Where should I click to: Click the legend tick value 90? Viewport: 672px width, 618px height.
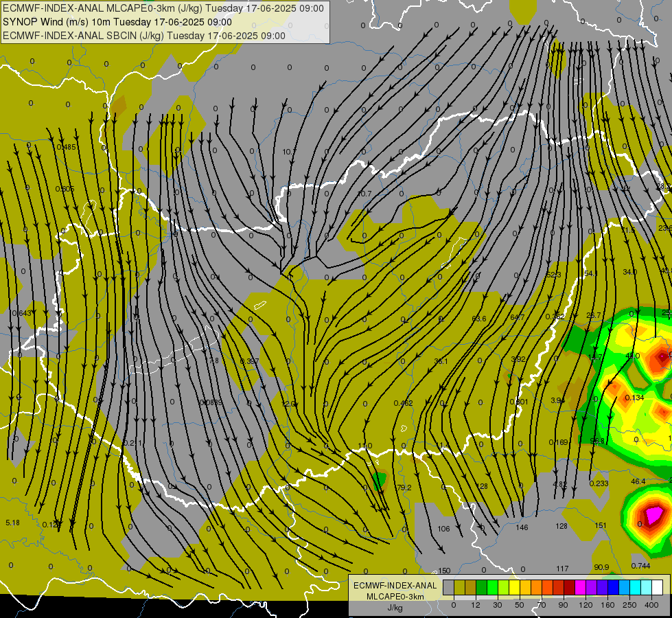pos(563,605)
